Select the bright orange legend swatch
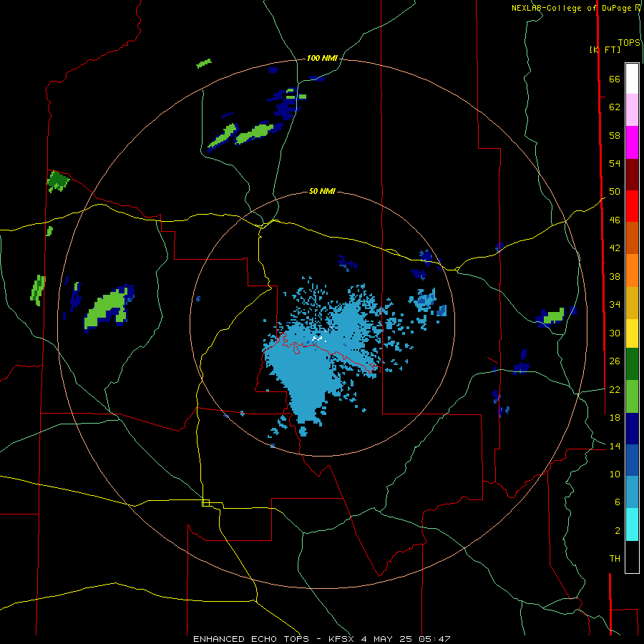 click(x=632, y=270)
